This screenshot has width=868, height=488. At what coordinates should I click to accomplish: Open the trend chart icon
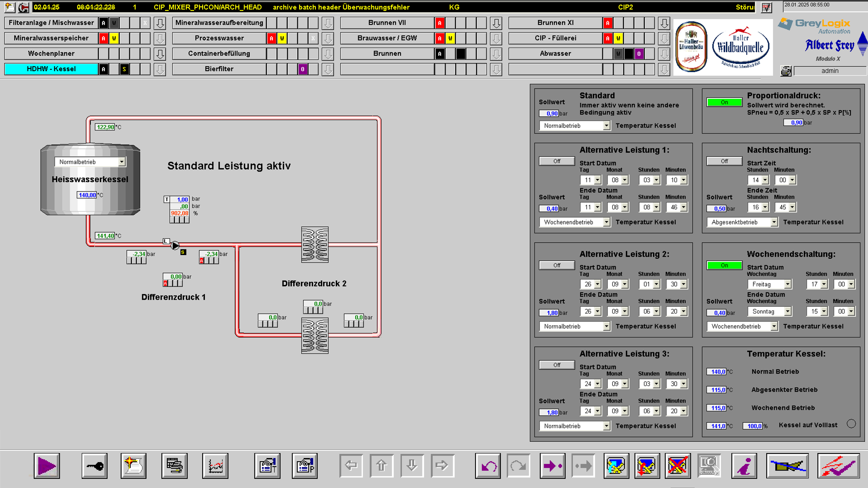pyautogui.click(x=215, y=466)
